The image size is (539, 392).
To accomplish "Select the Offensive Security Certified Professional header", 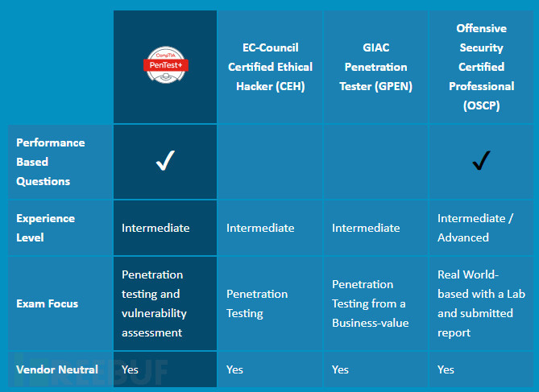I will 481,67.
